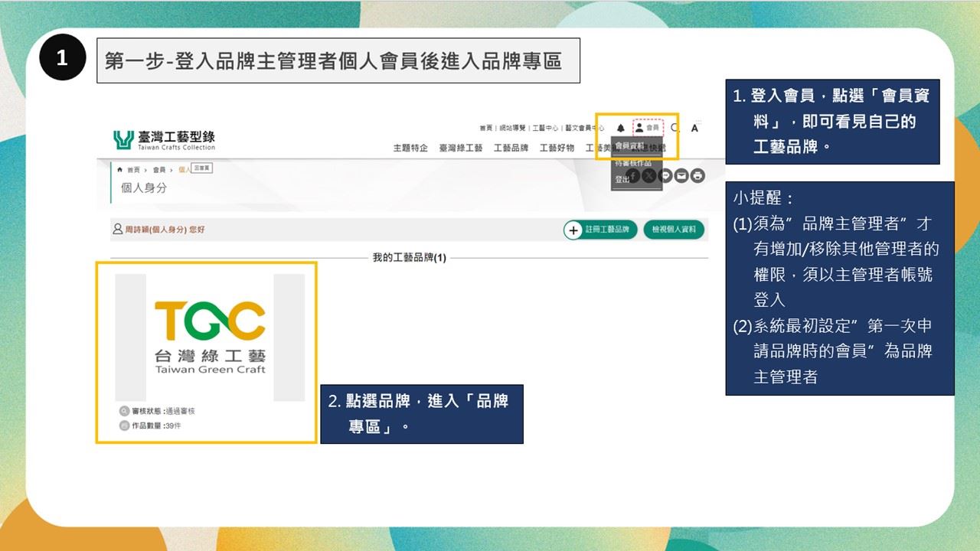Viewport: 980px width, 551px height.
Task: Click the 作品數量:39件 text
Action: click(156, 426)
